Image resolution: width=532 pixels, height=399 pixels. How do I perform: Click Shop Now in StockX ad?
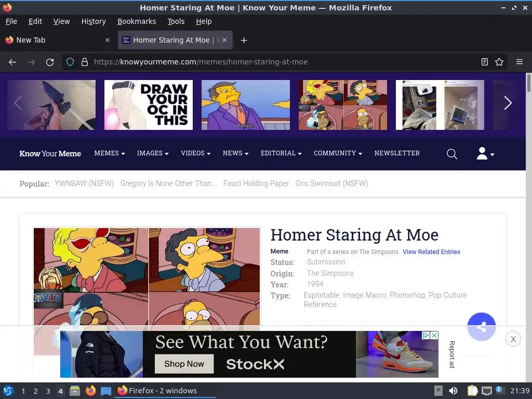pos(184,364)
